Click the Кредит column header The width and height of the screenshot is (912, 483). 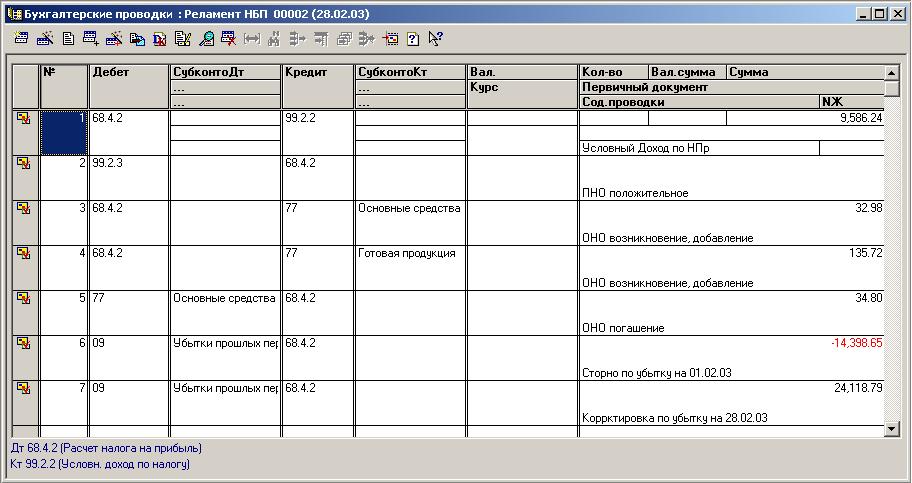(317, 72)
